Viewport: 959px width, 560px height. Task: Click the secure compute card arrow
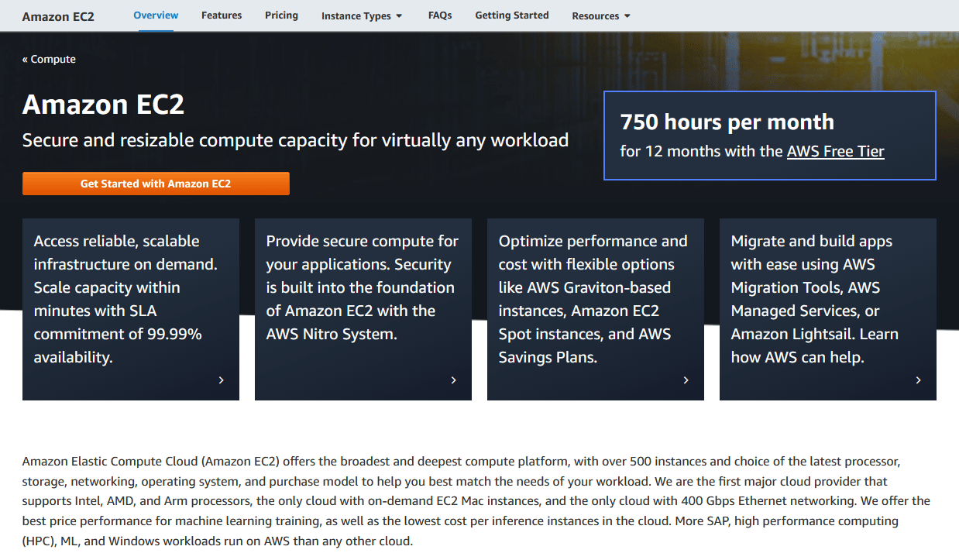click(453, 380)
